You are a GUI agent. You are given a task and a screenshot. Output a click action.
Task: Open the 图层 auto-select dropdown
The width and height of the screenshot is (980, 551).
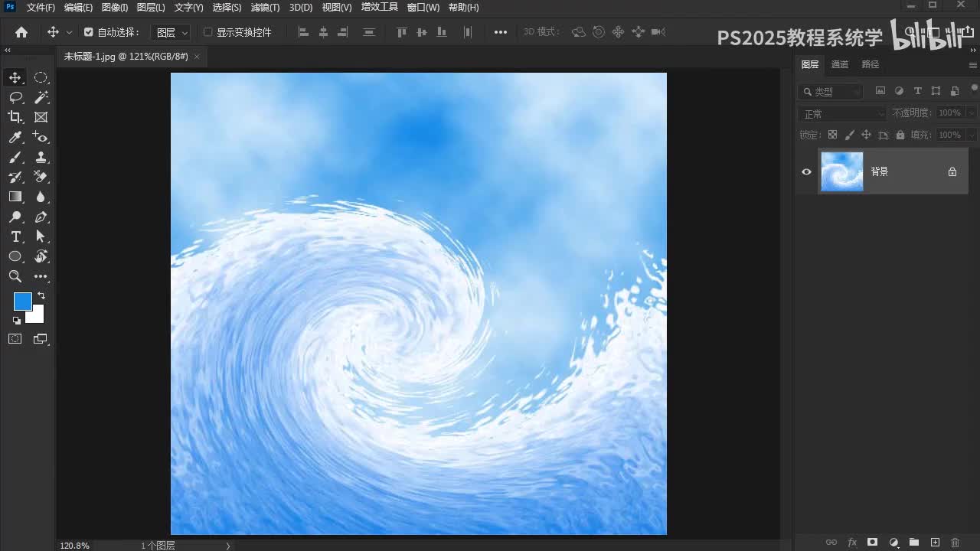point(170,32)
